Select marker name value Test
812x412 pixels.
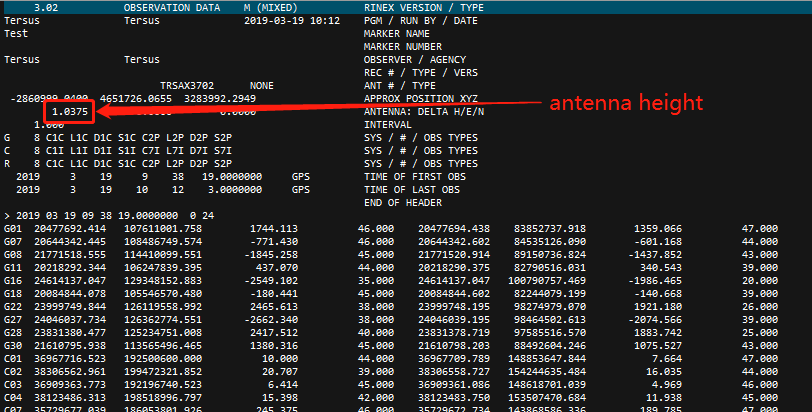pos(16,34)
